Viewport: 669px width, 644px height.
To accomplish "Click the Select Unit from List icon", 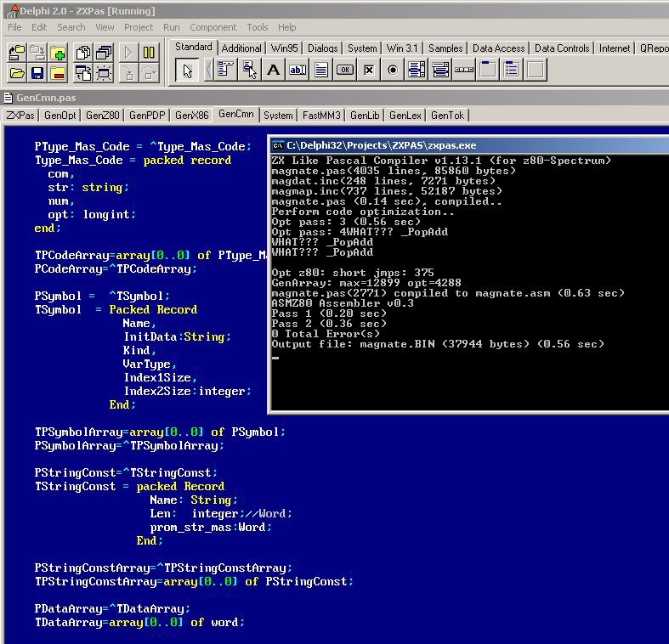I will click(x=83, y=53).
